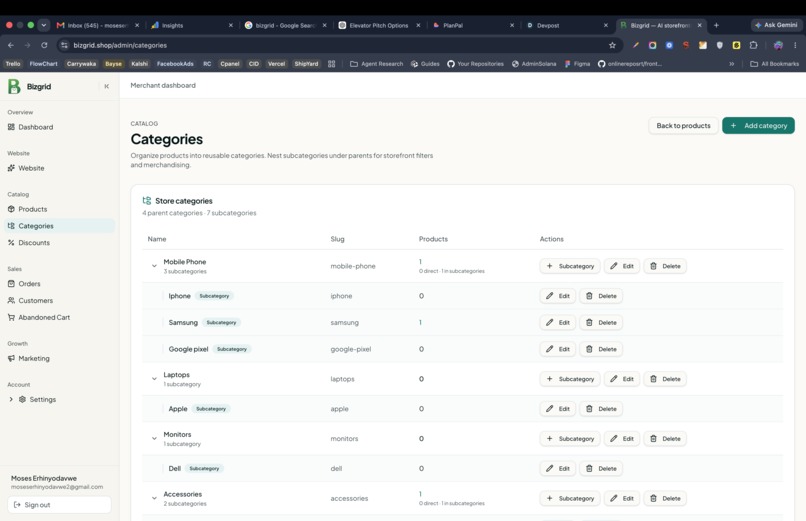Switch to the PlanPal tab

(472, 25)
